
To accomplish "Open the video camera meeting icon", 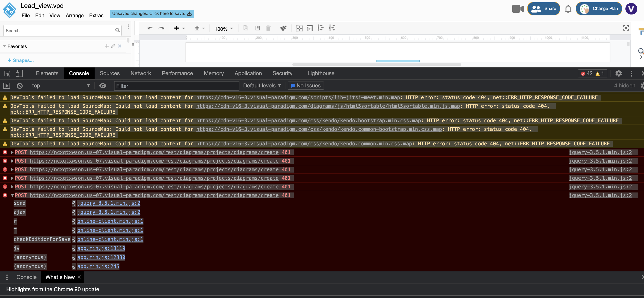I will [518, 9].
